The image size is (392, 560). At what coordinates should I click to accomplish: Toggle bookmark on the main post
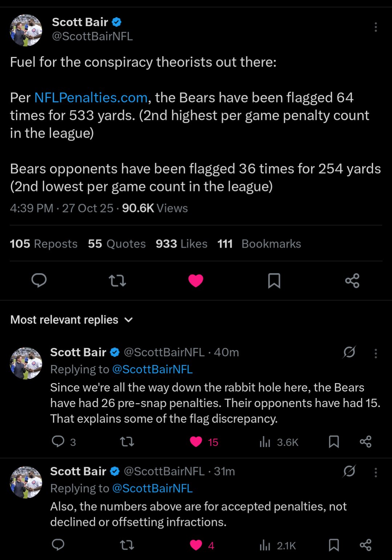[x=274, y=280]
